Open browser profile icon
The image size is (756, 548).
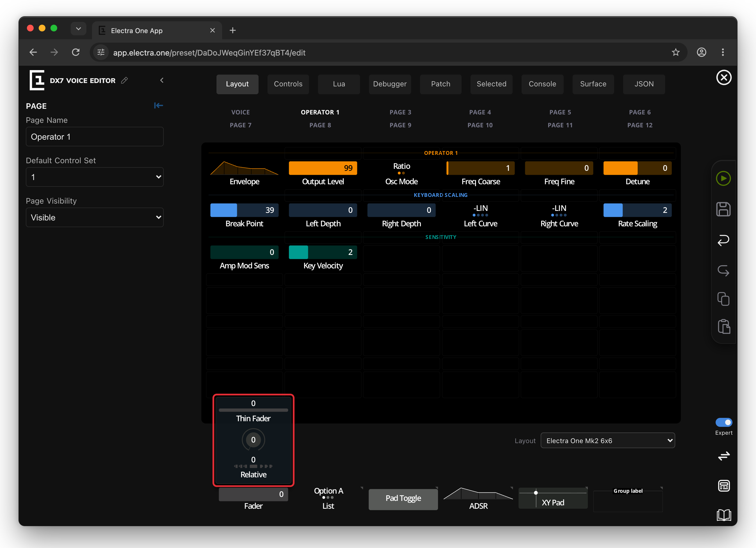[701, 52]
